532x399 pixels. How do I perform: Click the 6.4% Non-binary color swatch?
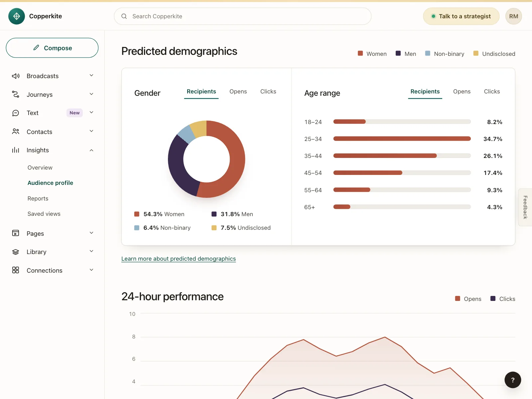[x=137, y=228]
